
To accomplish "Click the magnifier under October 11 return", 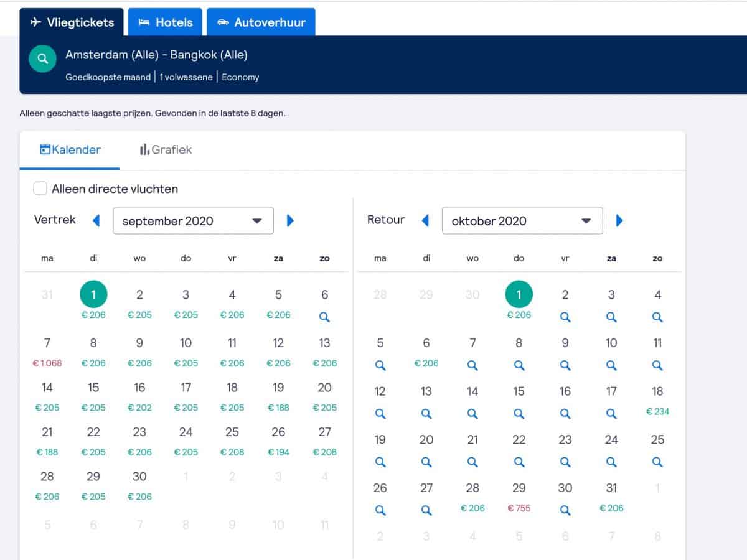I will click(657, 366).
